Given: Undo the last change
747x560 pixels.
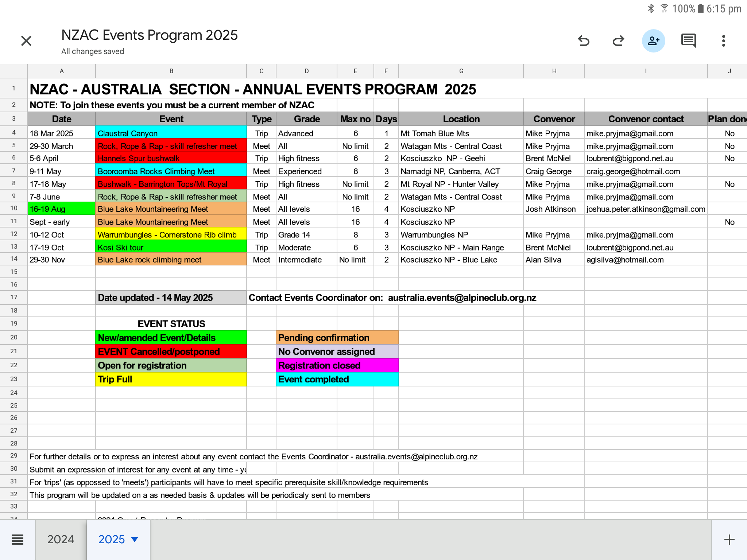Looking at the screenshot, I should (x=584, y=41).
